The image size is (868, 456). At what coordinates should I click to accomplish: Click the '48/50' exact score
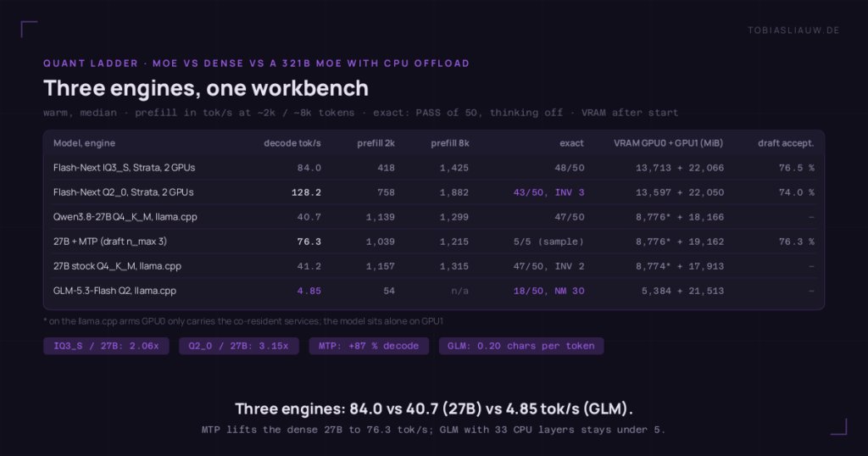tap(570, 168)
